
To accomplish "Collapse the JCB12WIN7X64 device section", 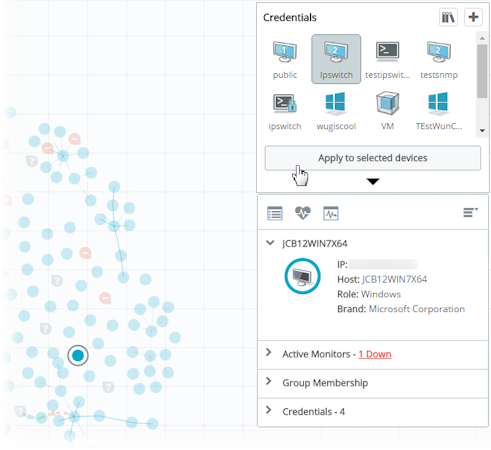I will (x=270, y=243).
